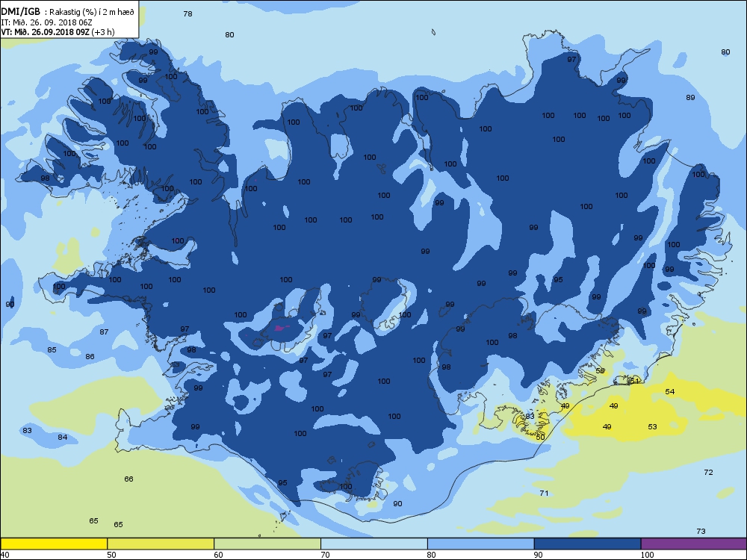Click the 54 value in the yellow area
The image size is (747, 560).
pos(670,391)
